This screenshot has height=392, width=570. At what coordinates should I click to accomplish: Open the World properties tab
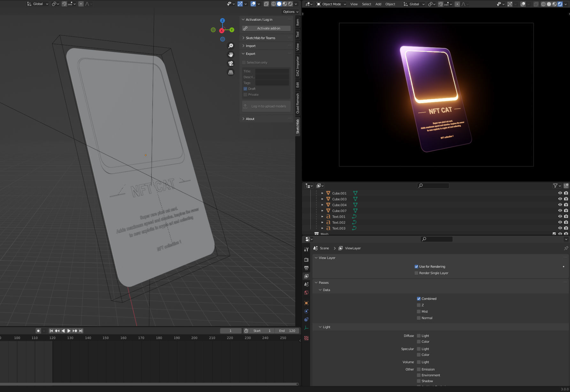pos(306,292)
